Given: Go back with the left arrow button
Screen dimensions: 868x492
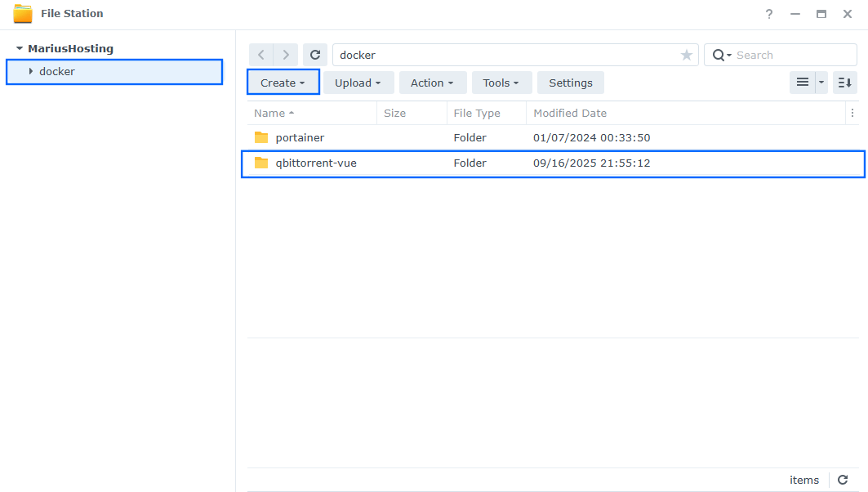Looking at the screenshot, I should tap(261, 55).
